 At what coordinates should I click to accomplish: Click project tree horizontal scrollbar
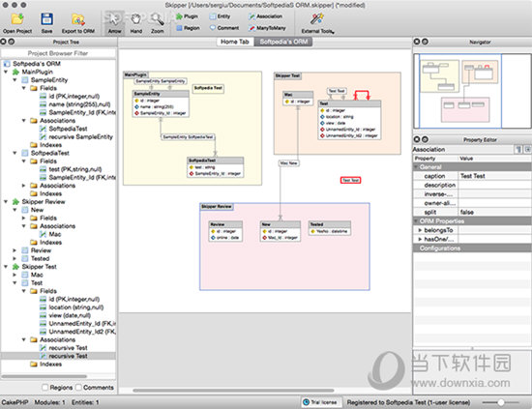(44, 376)
